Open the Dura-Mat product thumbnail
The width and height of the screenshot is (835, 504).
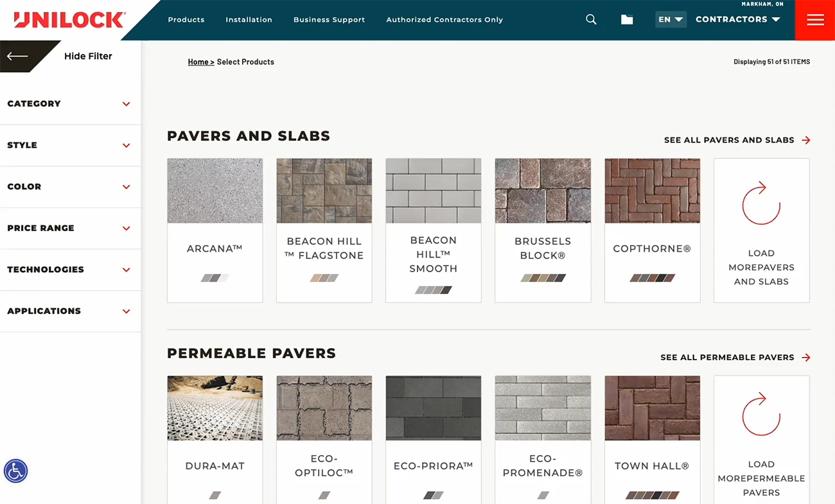click(x=215, y=408)
